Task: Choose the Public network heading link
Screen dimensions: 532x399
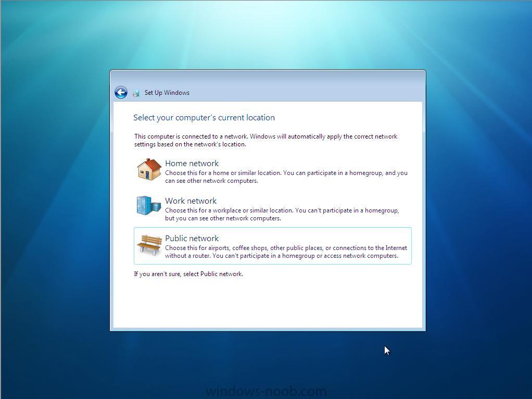Action: (192, 239)
